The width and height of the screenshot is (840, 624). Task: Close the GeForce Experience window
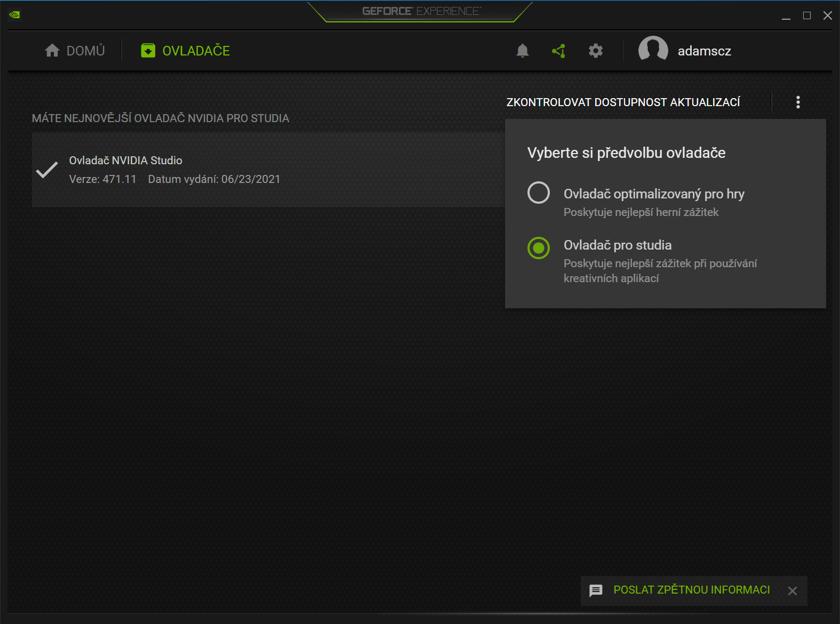click(828, 15)
